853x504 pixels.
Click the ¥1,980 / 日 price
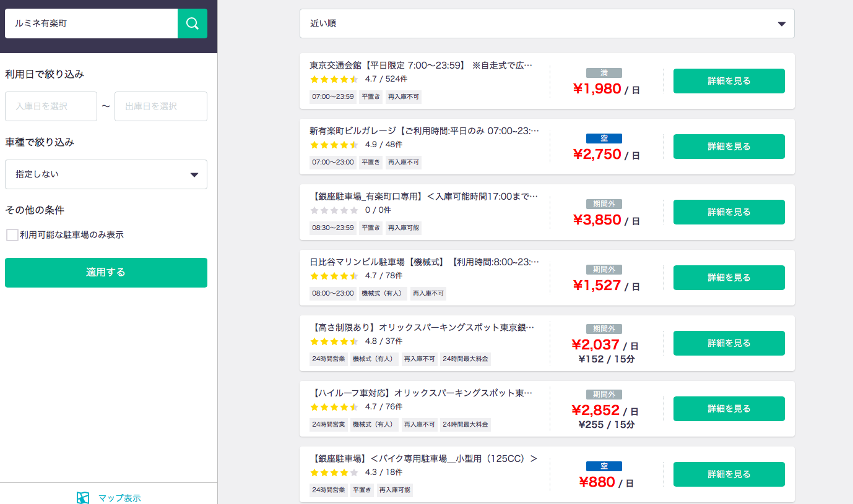coord(606,89)
